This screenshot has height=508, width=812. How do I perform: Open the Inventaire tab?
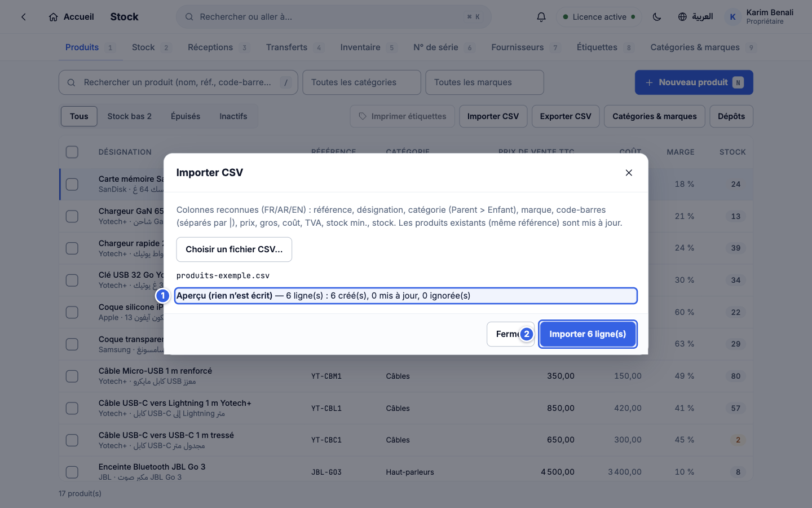(x=368, y=47)
